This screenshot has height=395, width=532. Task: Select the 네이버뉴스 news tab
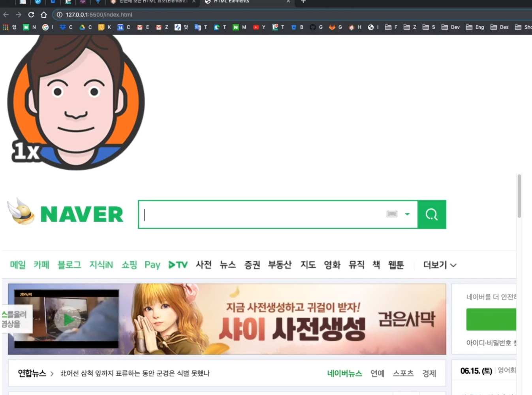click(x=345, y=373)
